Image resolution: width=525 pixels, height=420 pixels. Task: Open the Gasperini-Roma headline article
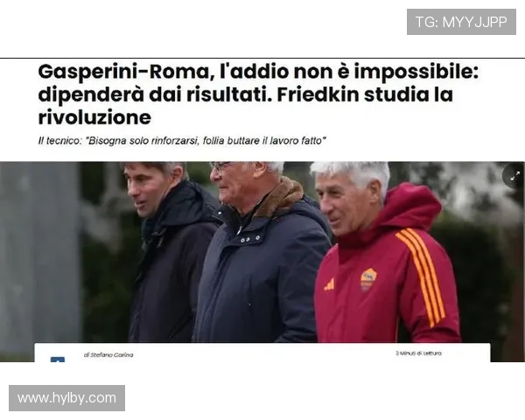[258, 94]
